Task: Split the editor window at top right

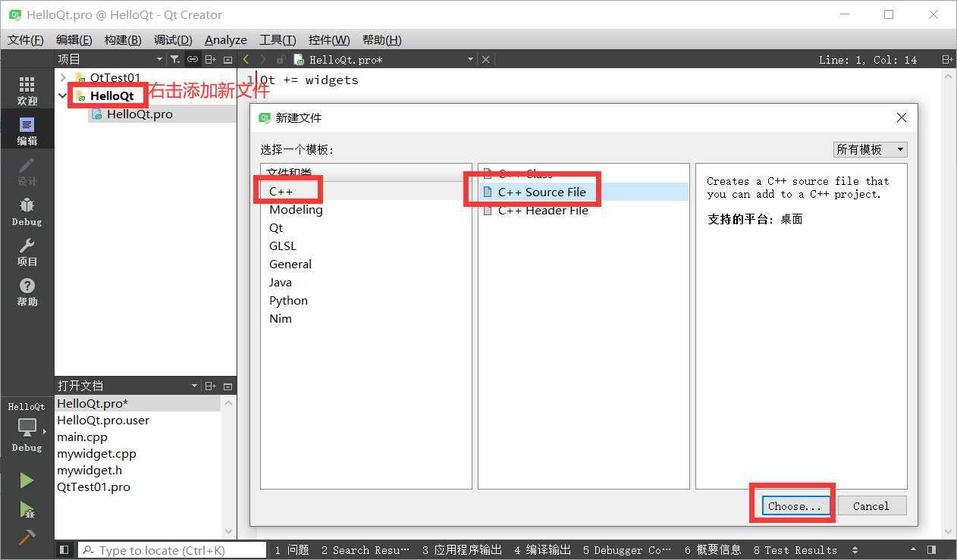Action: point(947,59)
